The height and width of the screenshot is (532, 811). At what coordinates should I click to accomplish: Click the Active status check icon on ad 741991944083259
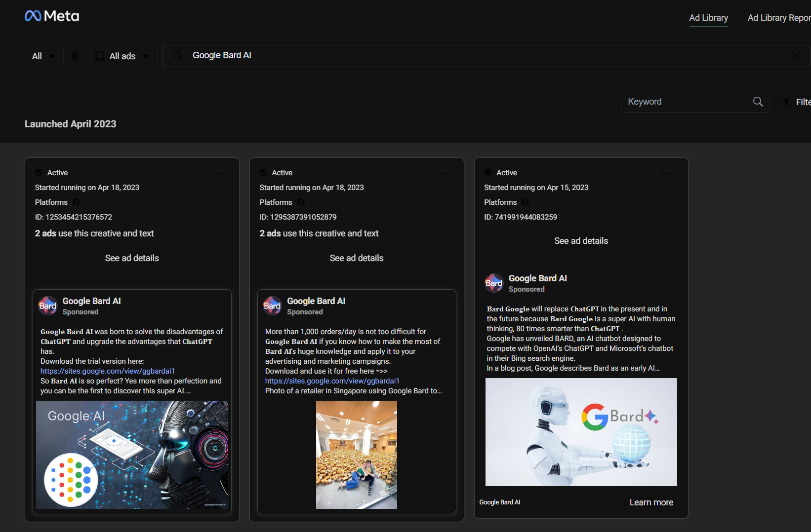coord(488,173)
